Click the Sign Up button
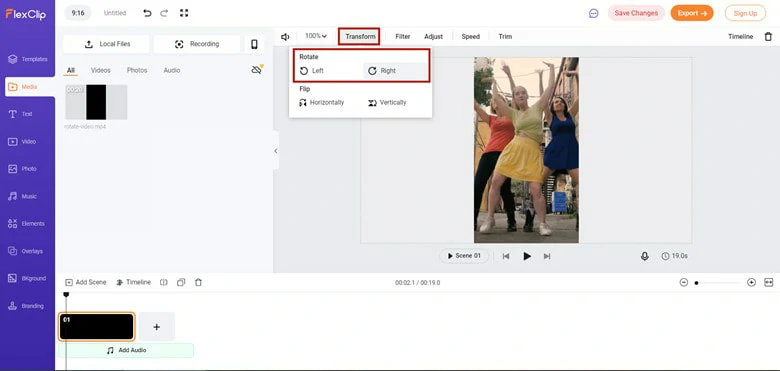The image size is (780, 371). pyautogui.click(x=745, y=13)
